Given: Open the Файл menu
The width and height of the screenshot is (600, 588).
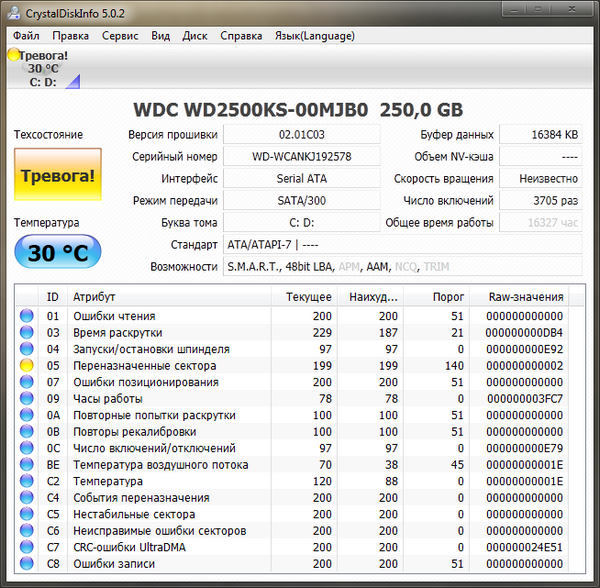Looking at the screenshot, I should (x=26, y=36).
